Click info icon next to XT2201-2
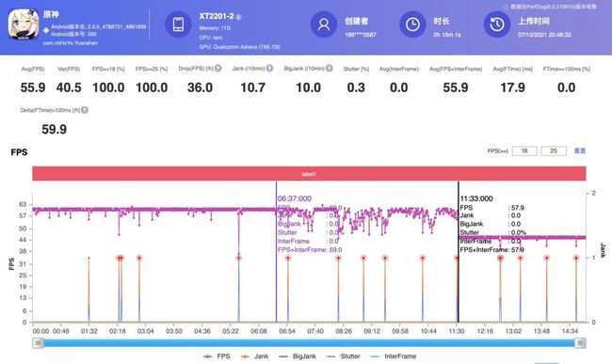612x364 pixels. click(238, 17)
